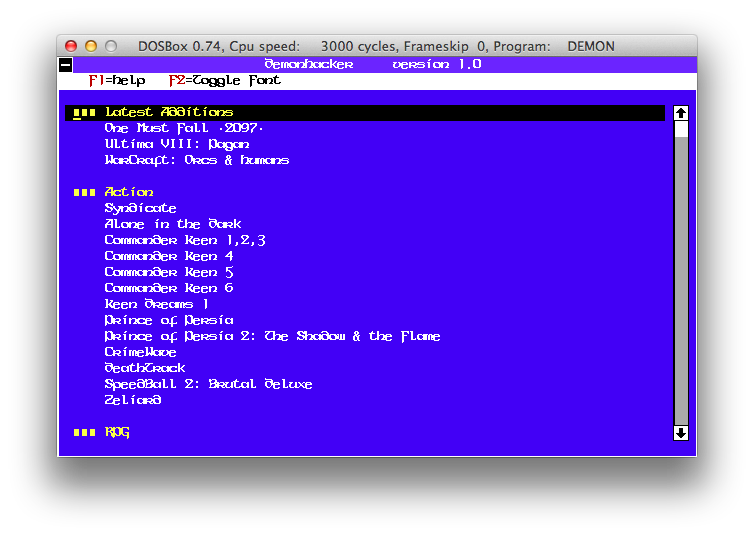Close the DOSBox window with red button
This screenshot has height=536, width=754.
tap(71, 46)
